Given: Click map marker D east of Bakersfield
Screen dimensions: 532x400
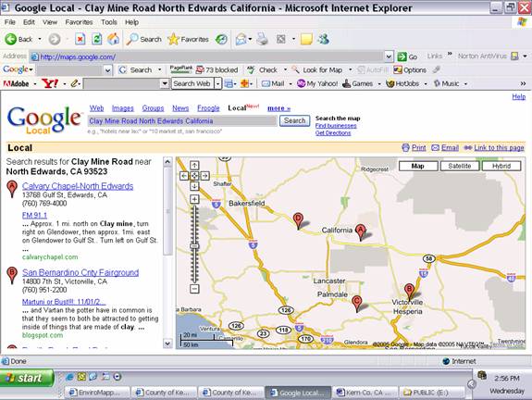Looking at the screenshot, I should click(x=298, y=221).
